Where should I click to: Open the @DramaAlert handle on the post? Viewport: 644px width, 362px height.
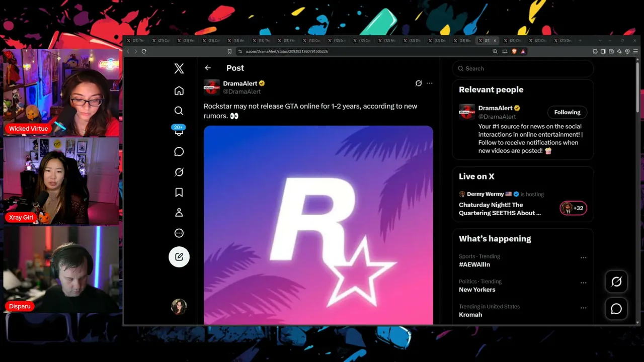pos(242,92)
